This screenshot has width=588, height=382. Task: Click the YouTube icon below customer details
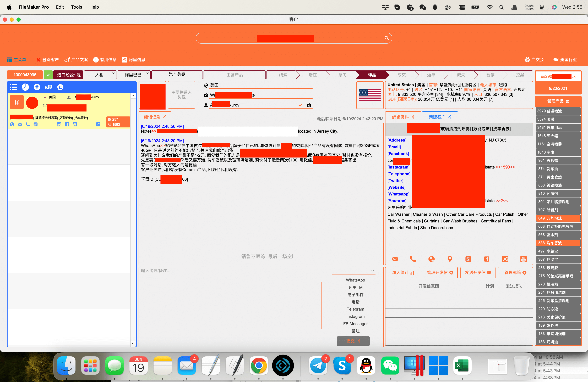tap(523, 259)
